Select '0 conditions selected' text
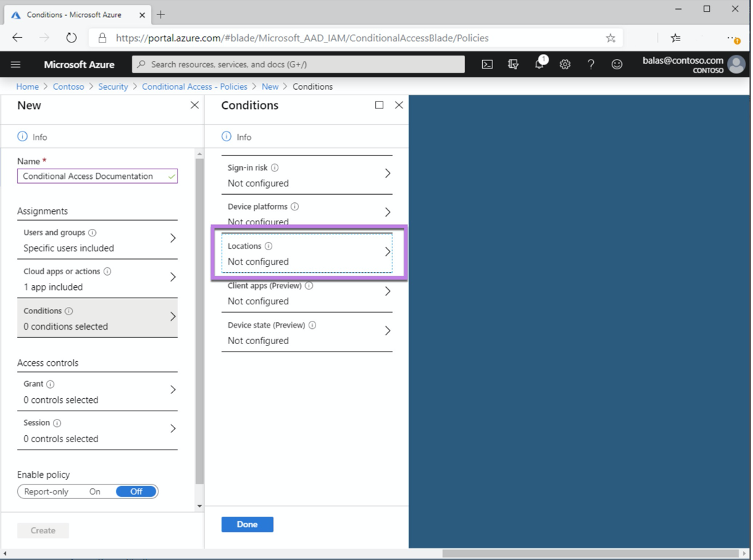Viewport: 753px width, 560px height. coord(66,326)
